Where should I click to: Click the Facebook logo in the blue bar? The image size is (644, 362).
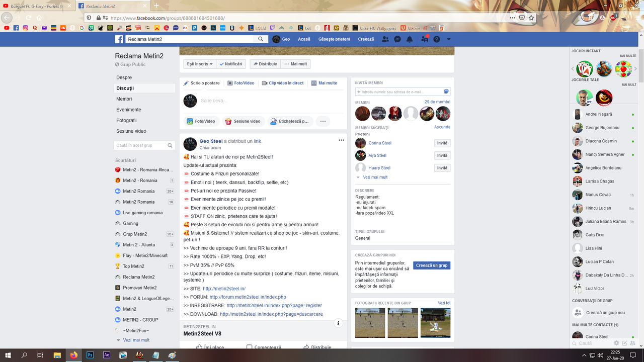click(x=119, y=39)
